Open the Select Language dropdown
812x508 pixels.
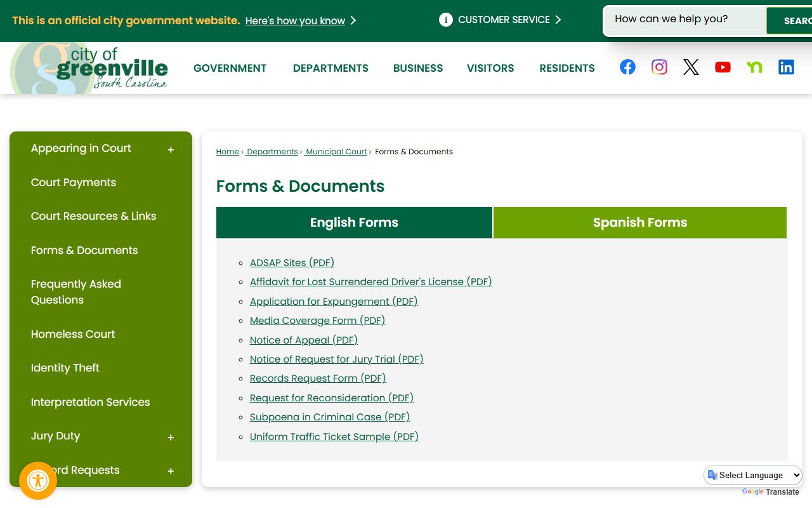click(x=753, y=475)
